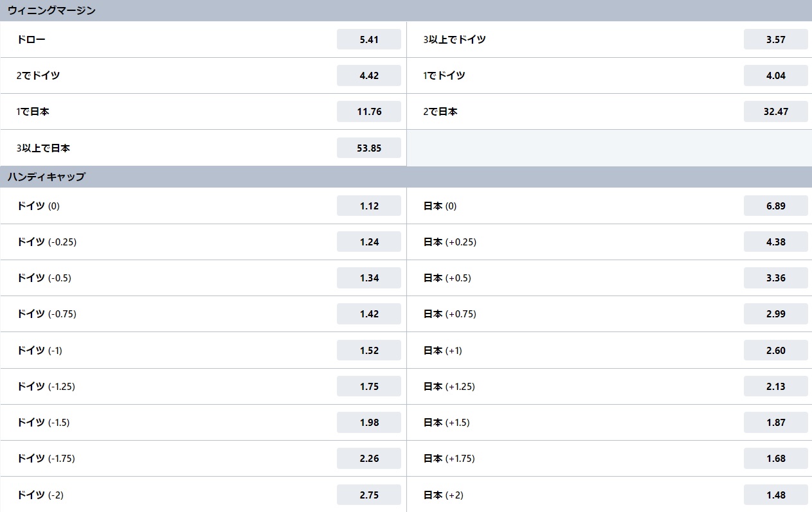The height and width of the screenshot is (512, 812).
Task: Choose Japan by 3 or more at 53.85
Action: click(x=369, y=148)
